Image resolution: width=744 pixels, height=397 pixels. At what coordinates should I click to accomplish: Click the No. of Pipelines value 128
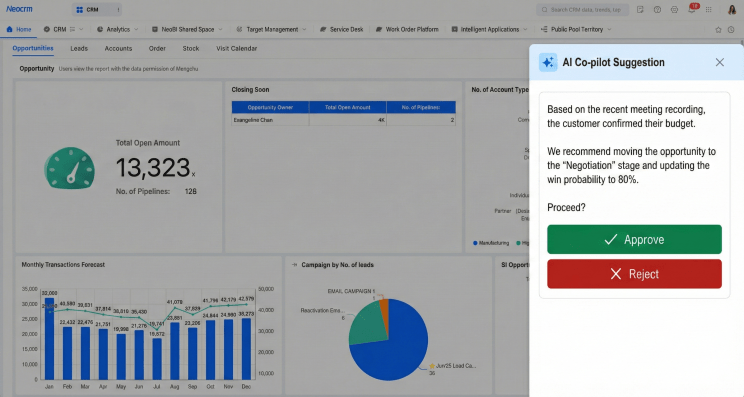tap(191, 192)
